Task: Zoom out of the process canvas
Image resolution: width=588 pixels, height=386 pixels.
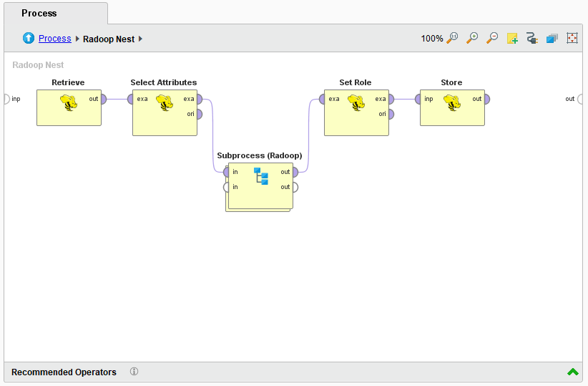Action: (x=492, y=38)
